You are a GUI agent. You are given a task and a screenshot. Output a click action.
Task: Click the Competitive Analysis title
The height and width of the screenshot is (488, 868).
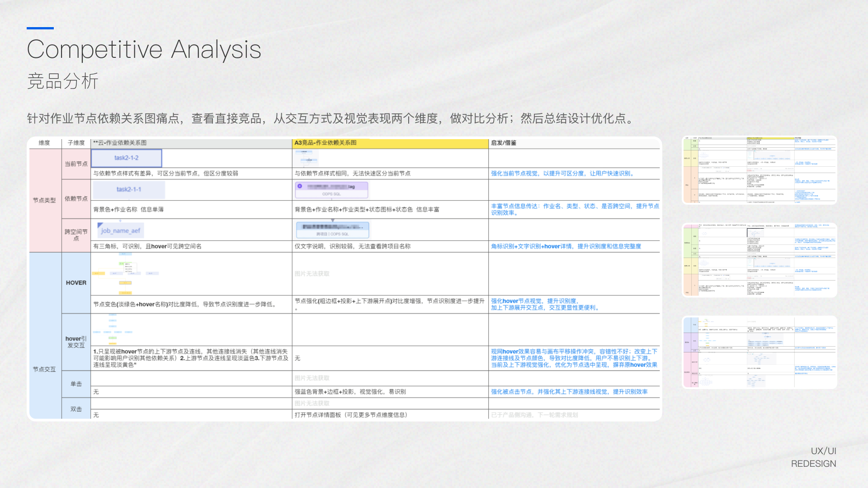144,49
